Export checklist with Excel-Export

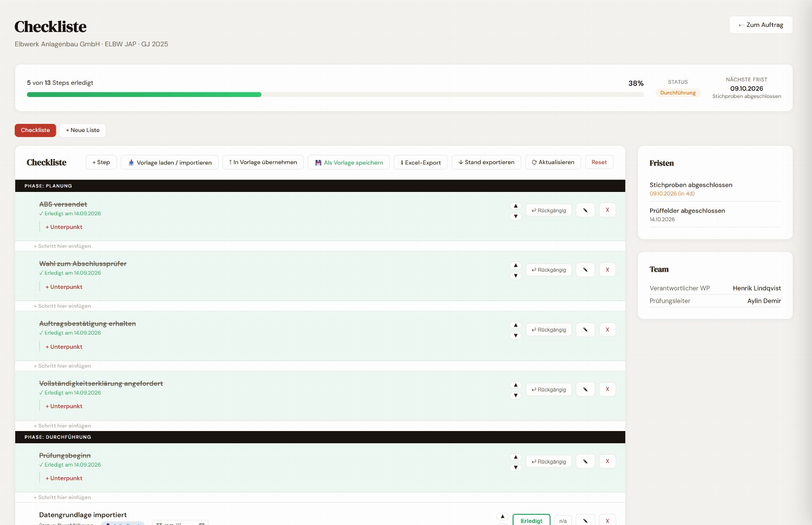[x=421, y=162]
